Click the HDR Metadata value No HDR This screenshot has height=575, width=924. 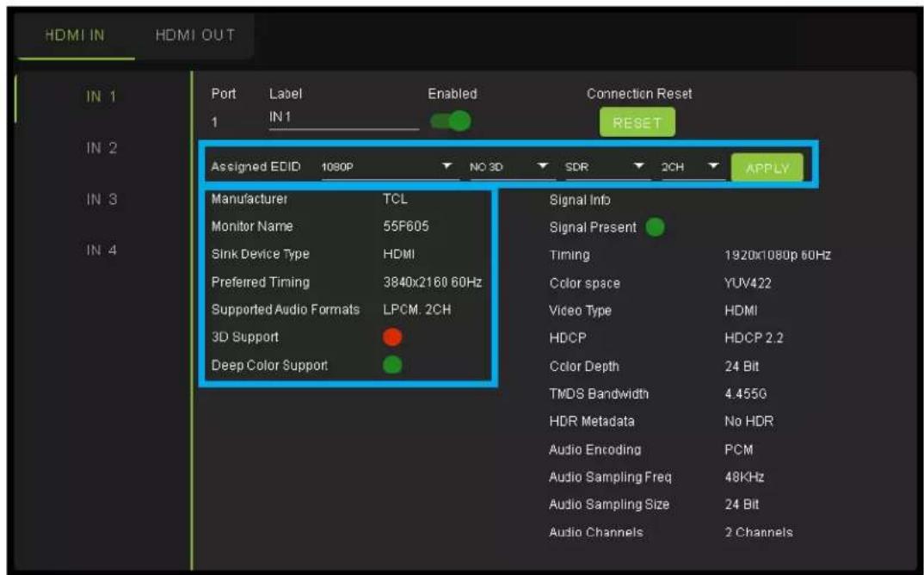[x=749, y=422]
